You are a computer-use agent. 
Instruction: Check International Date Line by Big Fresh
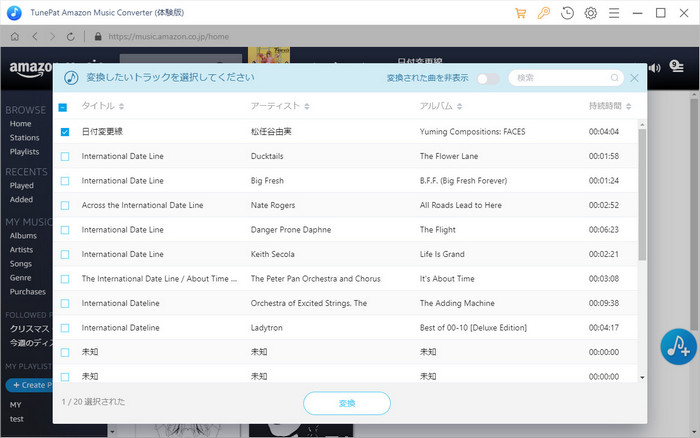pos(65,181)
